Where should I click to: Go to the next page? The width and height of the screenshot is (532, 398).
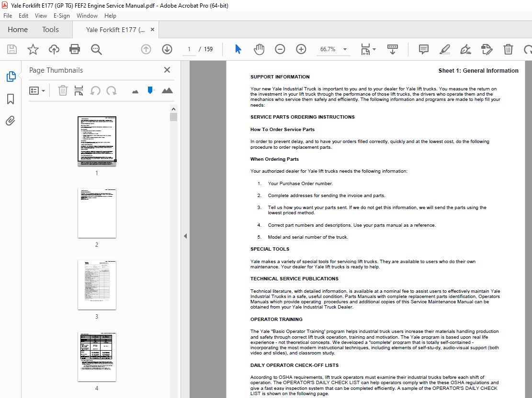pyautogui.click(x=167, y=49)
